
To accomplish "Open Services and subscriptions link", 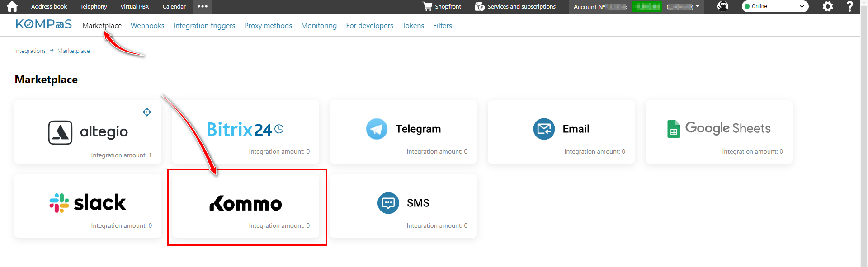I will point(522,6).
